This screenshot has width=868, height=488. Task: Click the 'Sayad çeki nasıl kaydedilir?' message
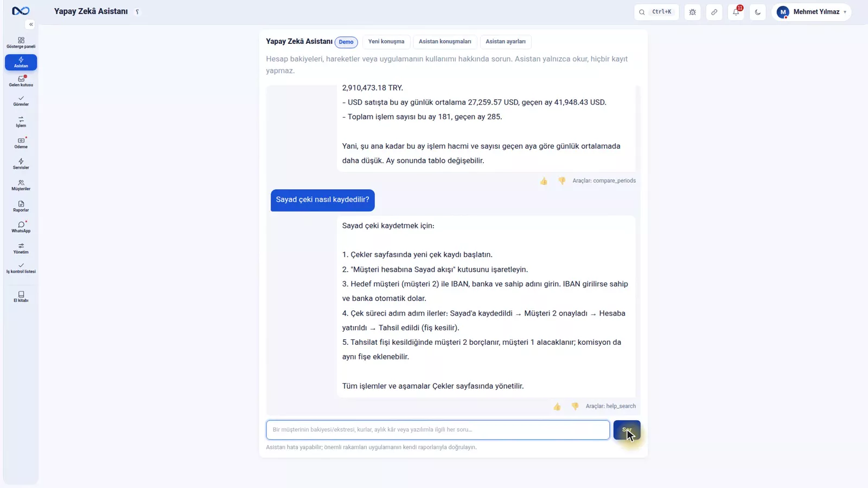pos(323,200)
